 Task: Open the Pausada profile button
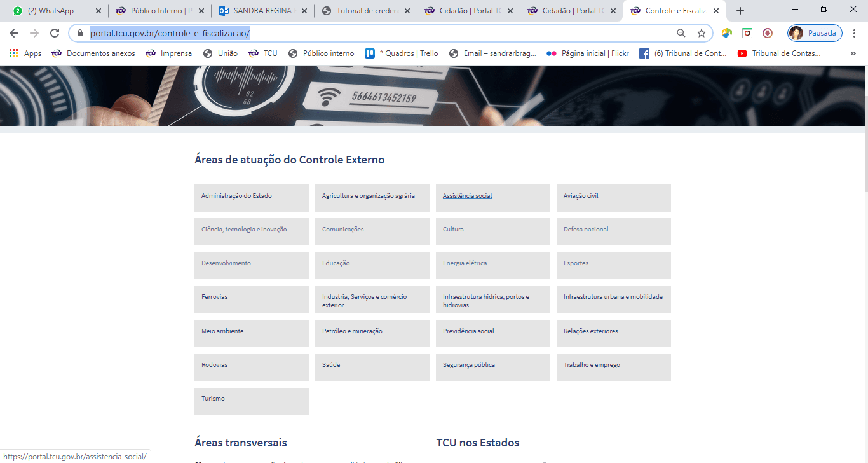coord(815,33)
